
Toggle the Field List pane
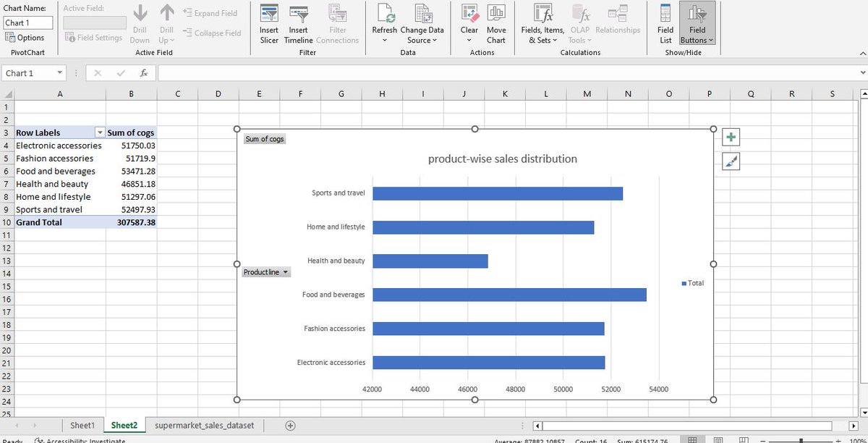click(665, 23)
